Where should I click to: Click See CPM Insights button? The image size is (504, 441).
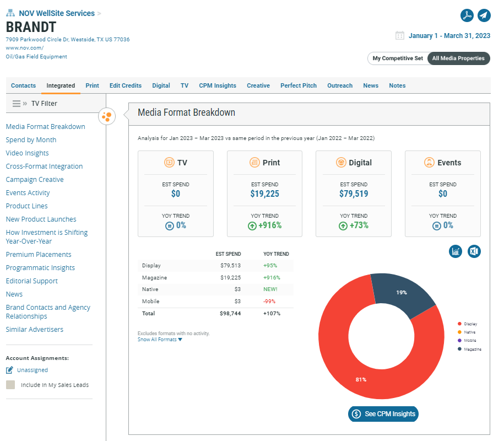(383, 414)
